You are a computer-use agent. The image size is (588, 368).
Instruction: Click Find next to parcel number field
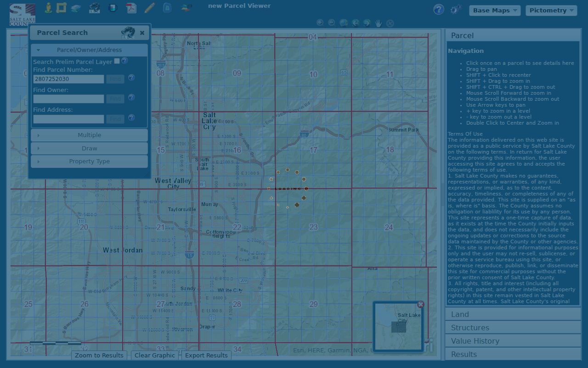[x=115, y=79]
